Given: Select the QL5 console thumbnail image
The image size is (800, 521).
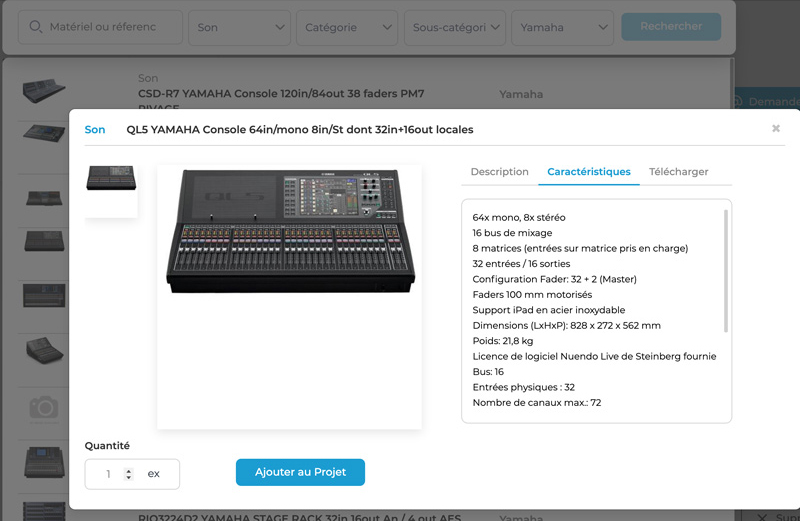Looking at the screenshot, I should pos(111,178).
